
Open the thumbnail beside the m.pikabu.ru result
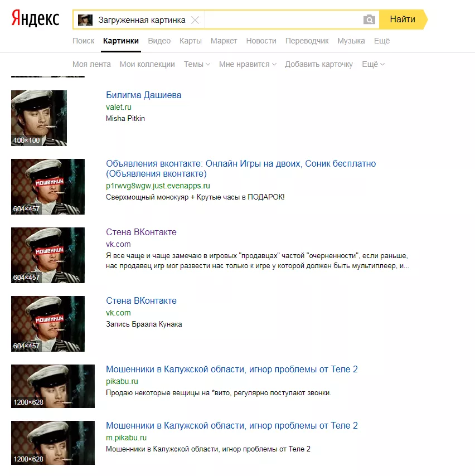pos(53,443)
